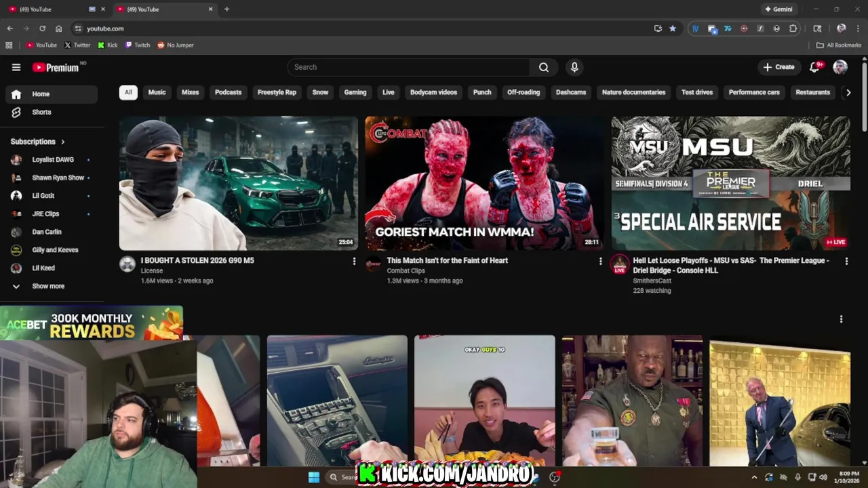This screenshot has height=488, width=868.
Task: Open the All Bookmarks folder
Action: 839,45
